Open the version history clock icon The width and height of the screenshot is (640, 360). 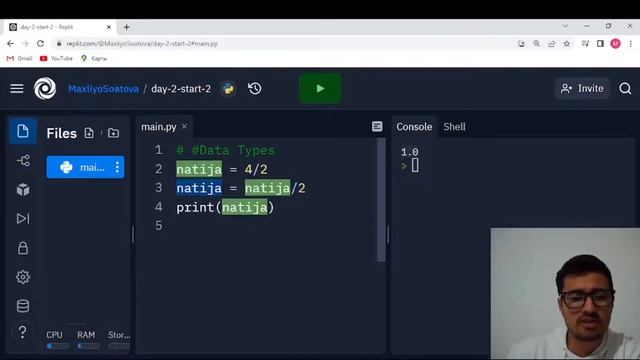pyautogui.click(x=255, y=89)
